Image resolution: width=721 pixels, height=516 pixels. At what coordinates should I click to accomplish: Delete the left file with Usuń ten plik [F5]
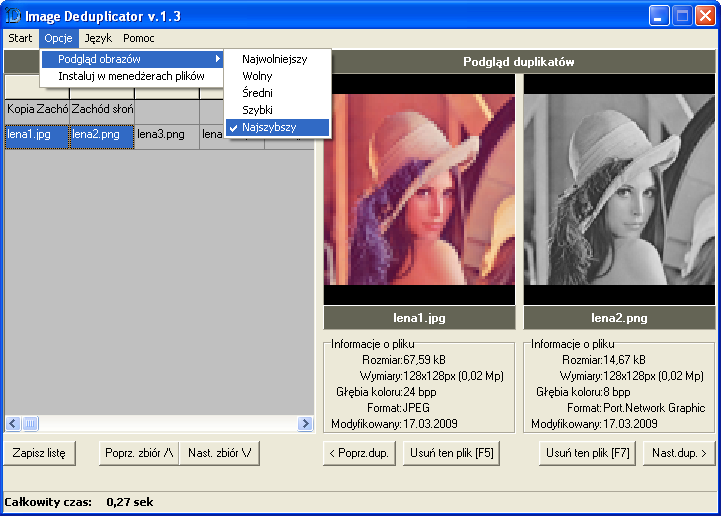[x=452, y=453]
